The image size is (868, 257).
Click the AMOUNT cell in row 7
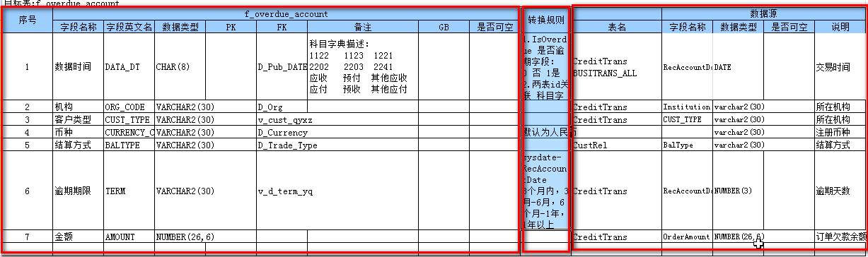[129, 237]
